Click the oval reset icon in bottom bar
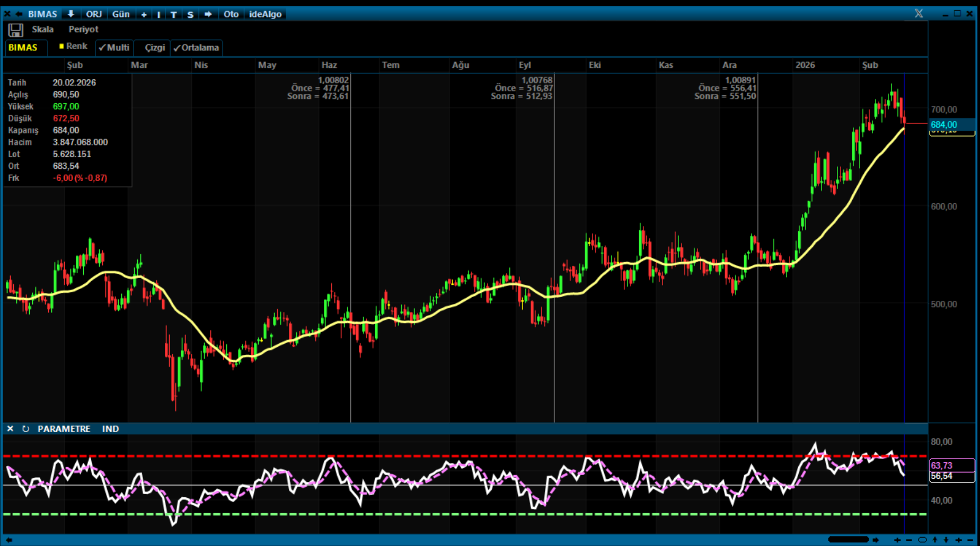980x546 pixels. [x=922, y=540]
